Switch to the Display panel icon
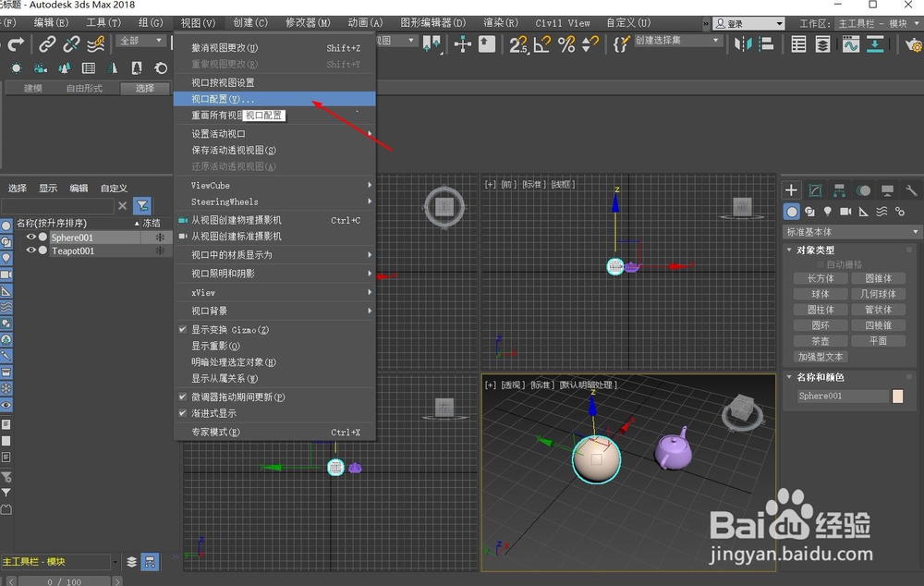The width and height of the screenshot is (924, 586). tap(887, 190)
